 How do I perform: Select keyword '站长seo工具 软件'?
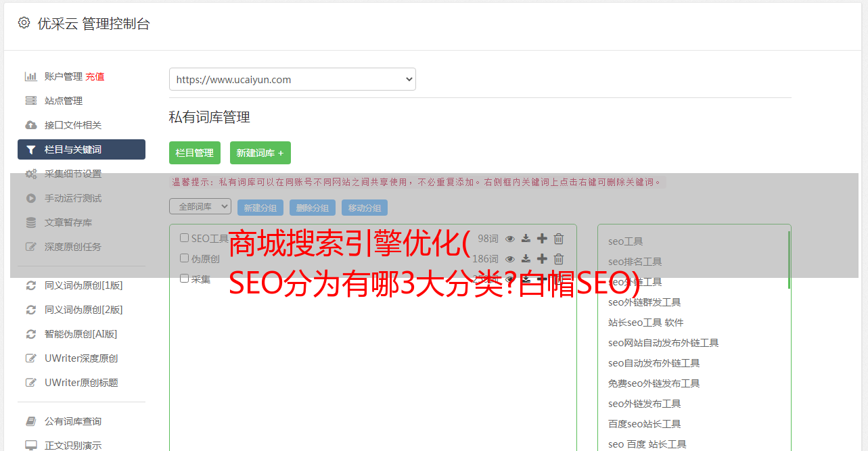(x=646, y=323)
